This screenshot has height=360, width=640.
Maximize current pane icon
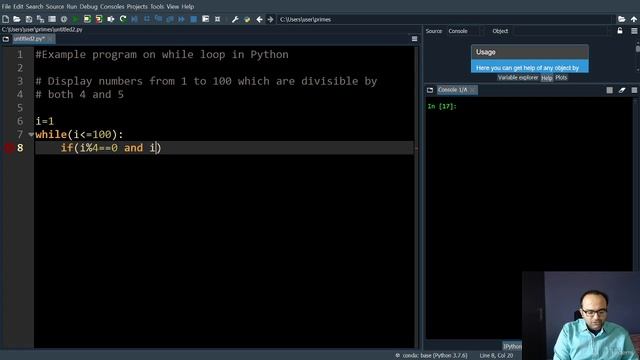tap(205, 19)
